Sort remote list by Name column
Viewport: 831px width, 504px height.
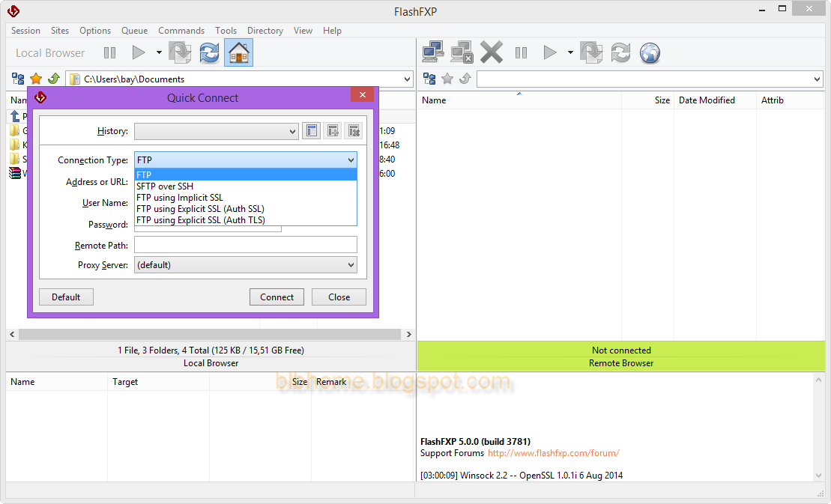click(519, 100)
